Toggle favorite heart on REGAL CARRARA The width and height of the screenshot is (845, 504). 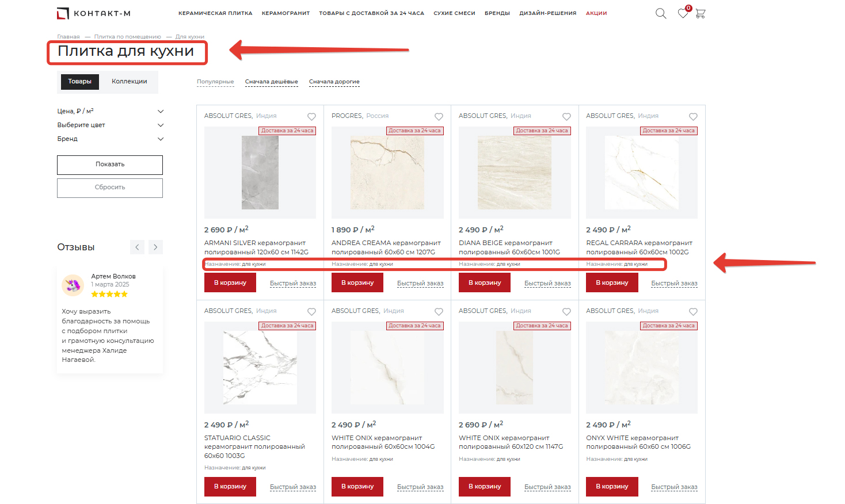(x=693, y=117)
